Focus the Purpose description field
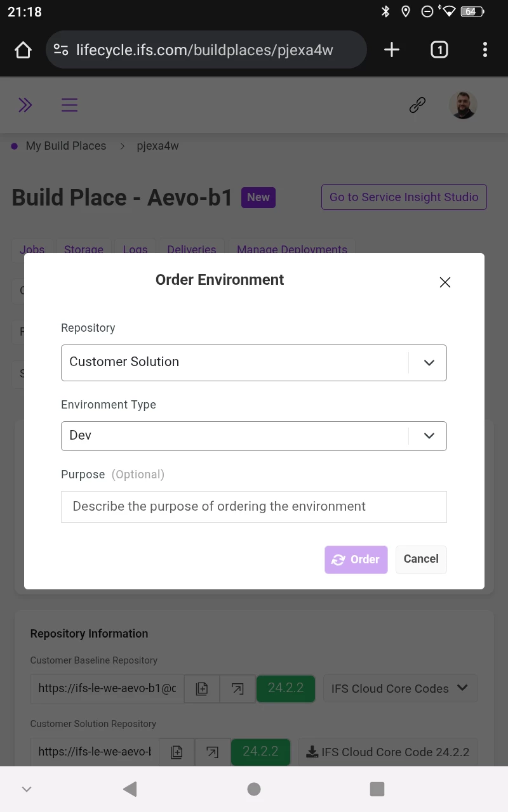 coord(254,507)
